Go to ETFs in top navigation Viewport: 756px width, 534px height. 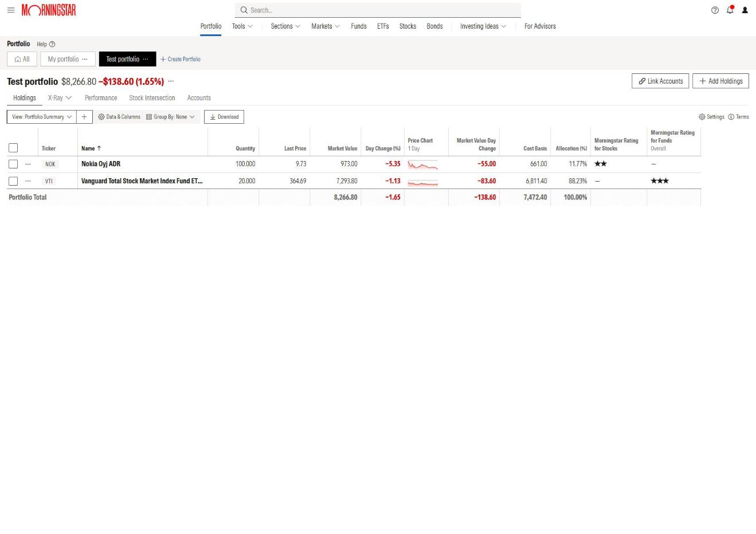tap(383, 26)
